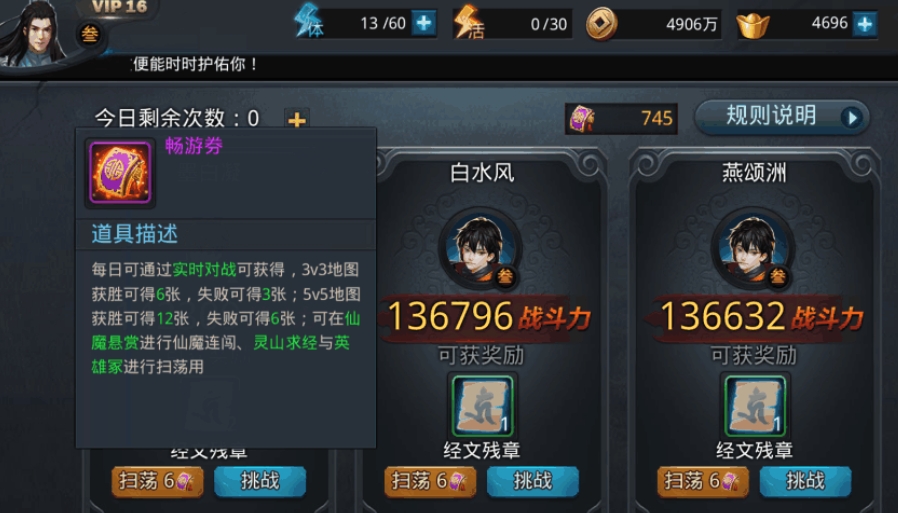The image size is (898, 513).
Task: Click the gold coin currency icon
Action: pyautogui.click(x=601, y=24)
